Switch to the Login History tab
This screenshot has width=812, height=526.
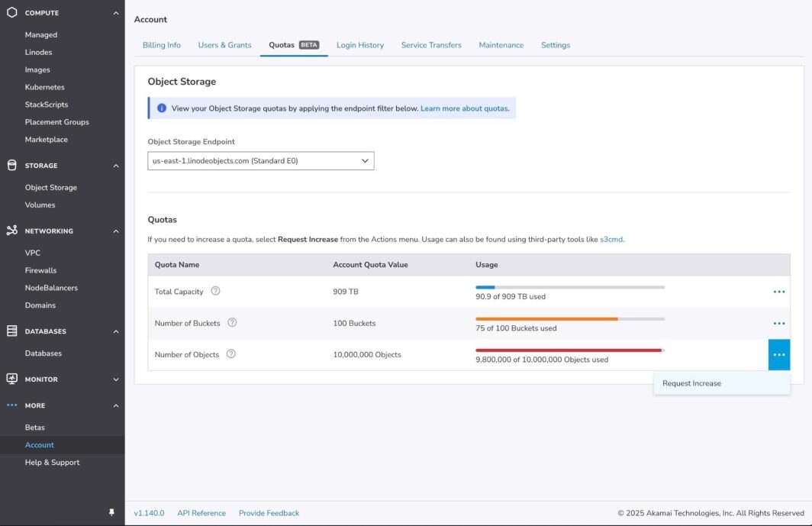(360, 45)
